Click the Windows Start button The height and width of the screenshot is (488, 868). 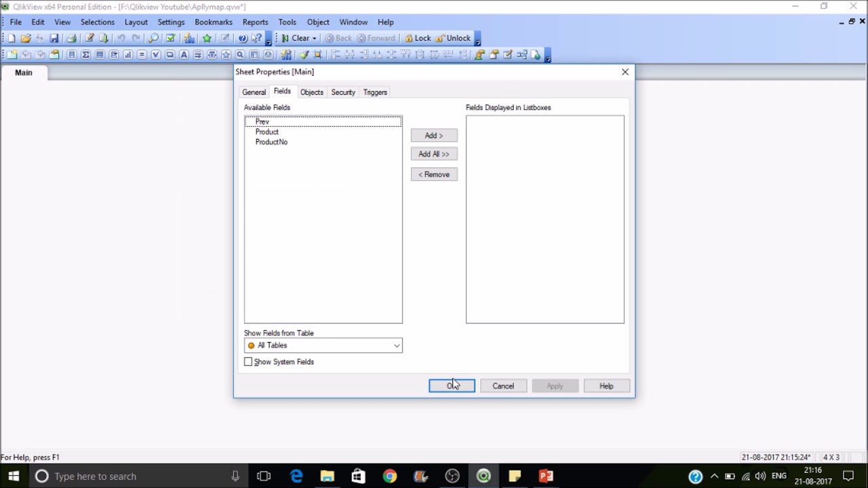tap(14, 476)
